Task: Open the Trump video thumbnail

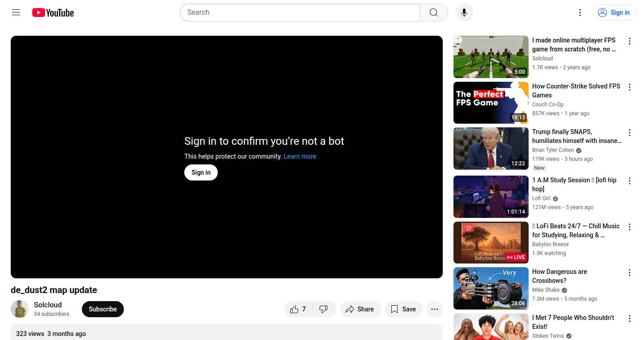Action: tap(491, 148)
